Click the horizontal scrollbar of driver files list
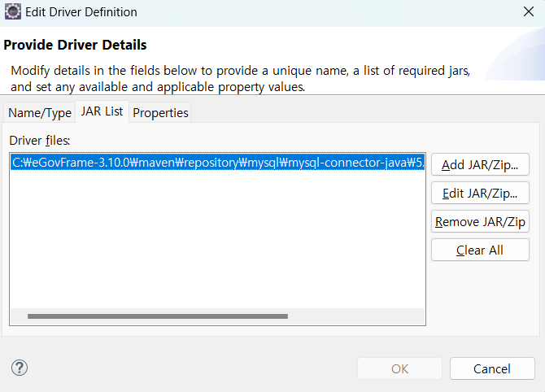The image size is (545, 392). coord(158,316)
